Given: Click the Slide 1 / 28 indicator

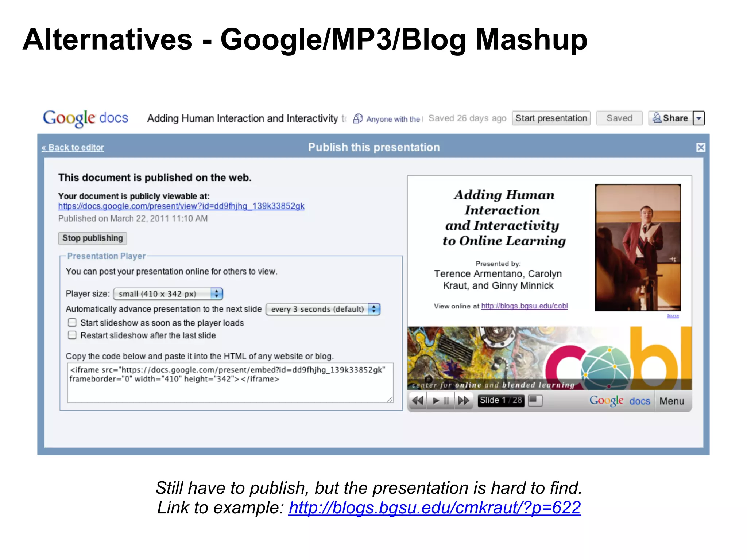Looking at the screenshot, I should point(501,400).
